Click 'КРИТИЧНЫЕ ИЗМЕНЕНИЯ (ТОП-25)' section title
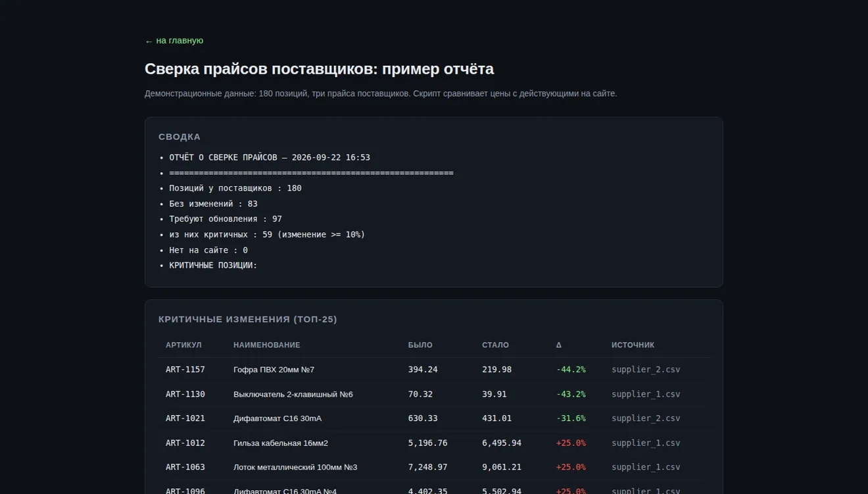This screenshot has width=868, height=494. click(x=248, y=319)
